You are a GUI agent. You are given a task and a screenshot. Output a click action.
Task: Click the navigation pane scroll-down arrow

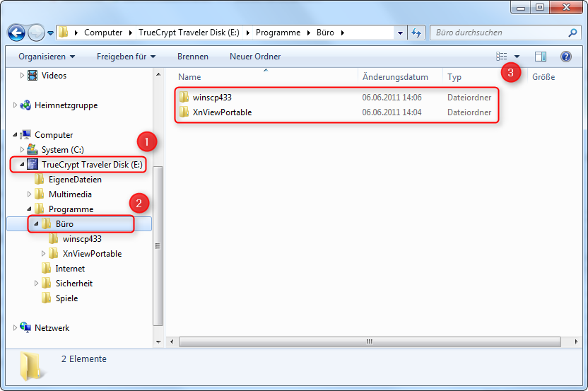point(158,342)
